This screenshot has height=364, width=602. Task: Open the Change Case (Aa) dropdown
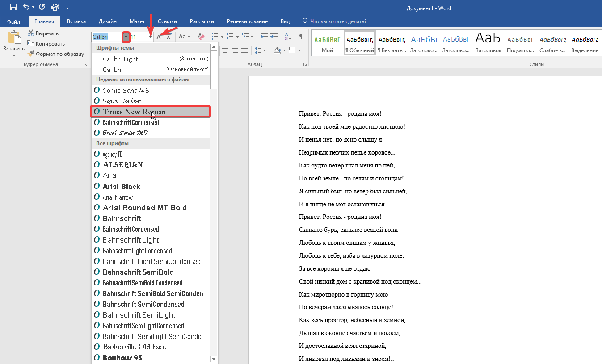[x=184, y=37]
